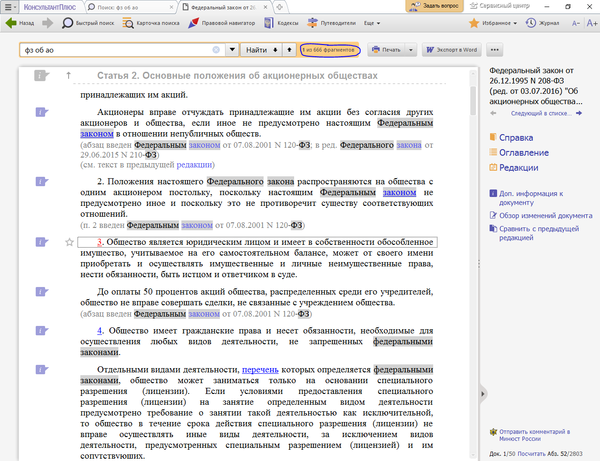
Task: Open Редакции editions list
Action: click(514, 168)
